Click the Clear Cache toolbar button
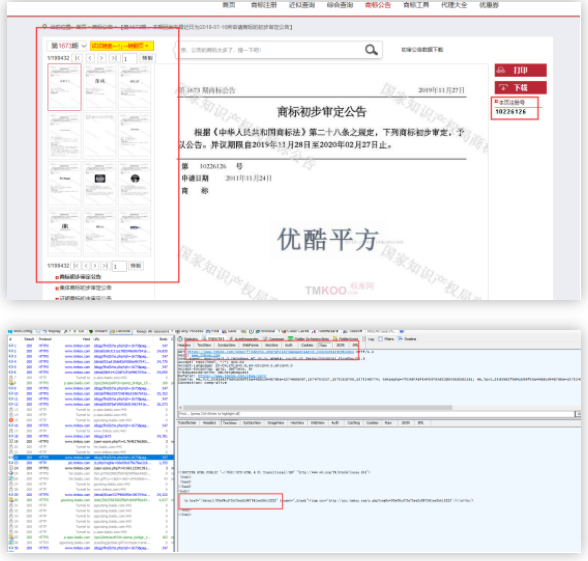Image resolution: width=588 pixels, height=561 pixels. [x=295, y=331]
